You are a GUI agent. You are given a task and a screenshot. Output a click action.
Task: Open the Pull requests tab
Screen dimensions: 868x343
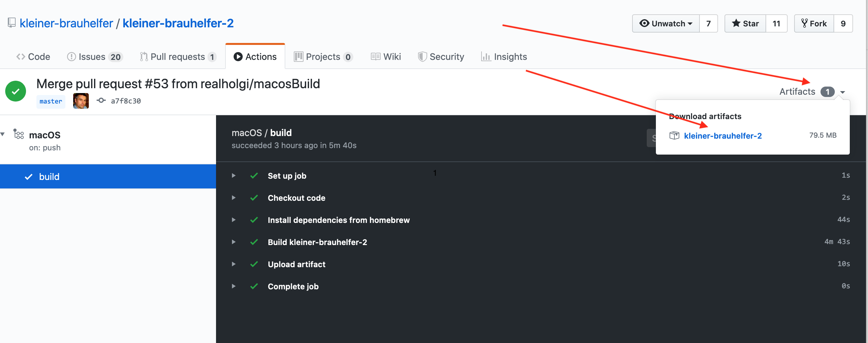click(x=178, y=57)
